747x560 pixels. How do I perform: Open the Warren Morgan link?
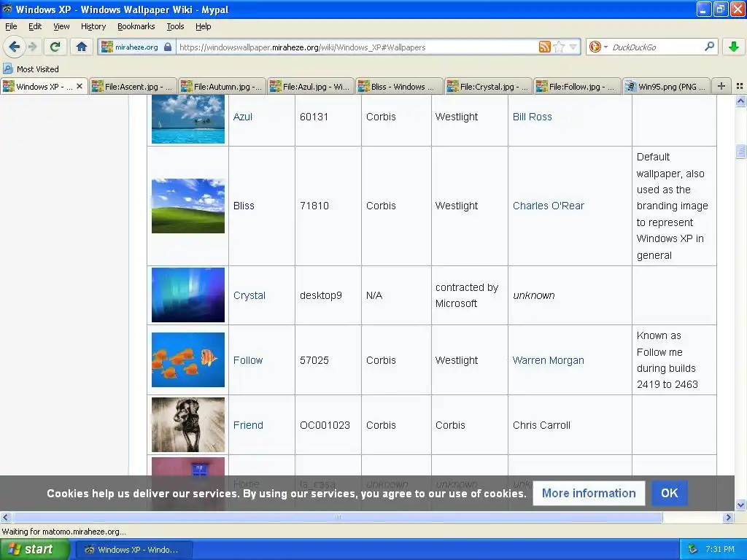coord(549,360)
